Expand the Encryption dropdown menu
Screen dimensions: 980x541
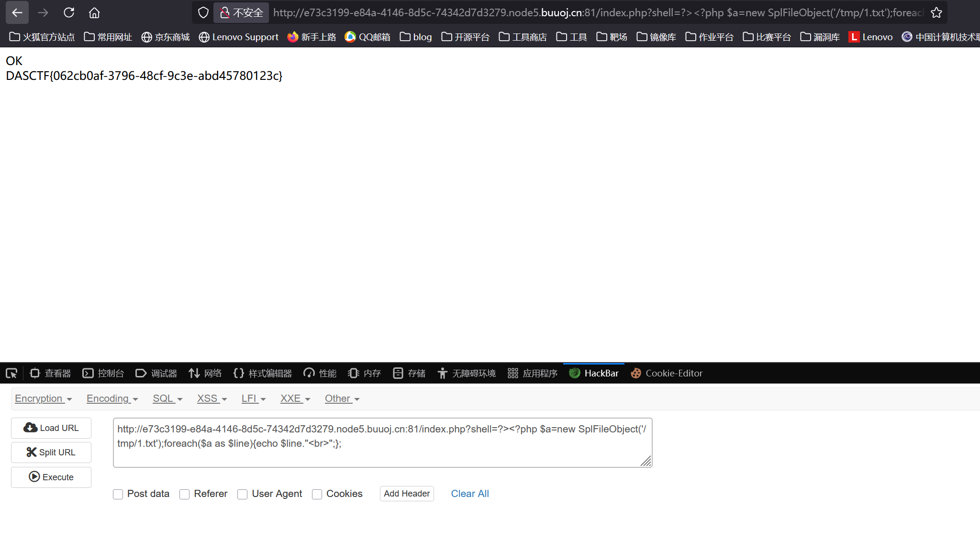[43, 398]
